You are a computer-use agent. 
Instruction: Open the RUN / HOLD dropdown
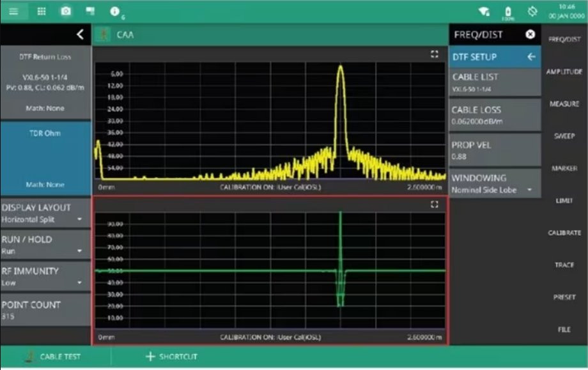click(x=45, y=245)
